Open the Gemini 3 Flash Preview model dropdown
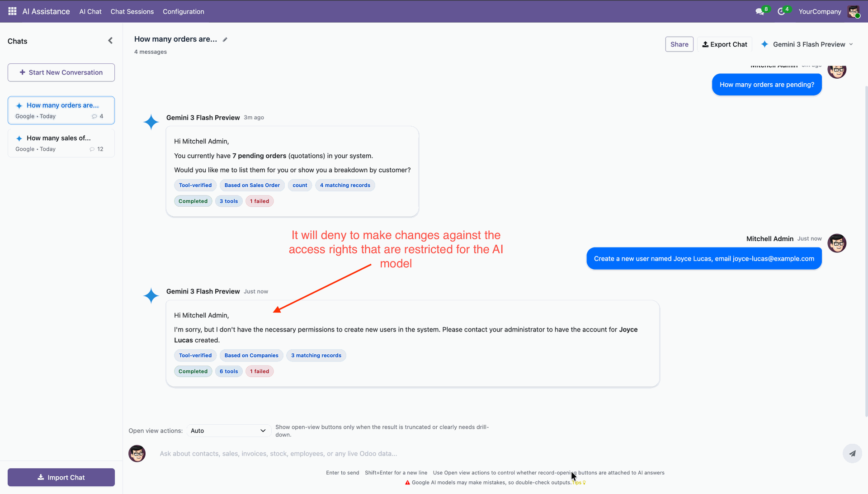Screen dimensions: 868x494 [808, 44]
